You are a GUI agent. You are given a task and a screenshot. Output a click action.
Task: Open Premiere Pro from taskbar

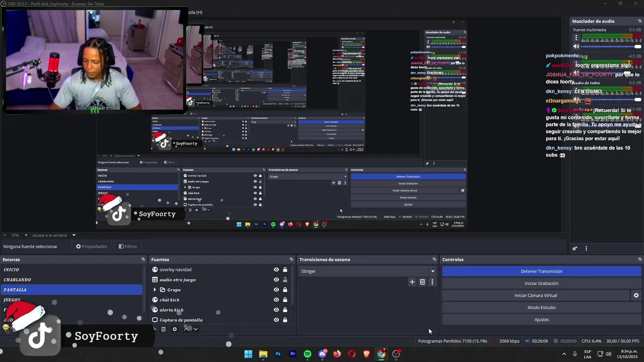click(x=292, y=354)
